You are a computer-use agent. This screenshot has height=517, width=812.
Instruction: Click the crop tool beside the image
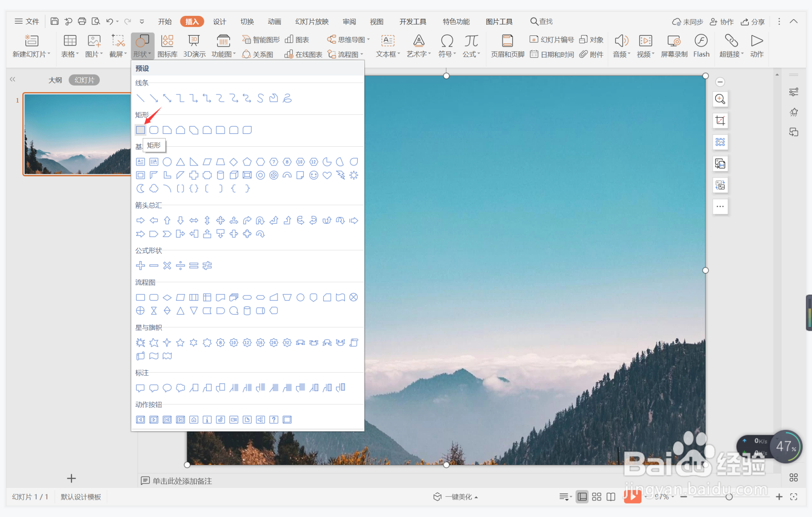pos(720,121)
